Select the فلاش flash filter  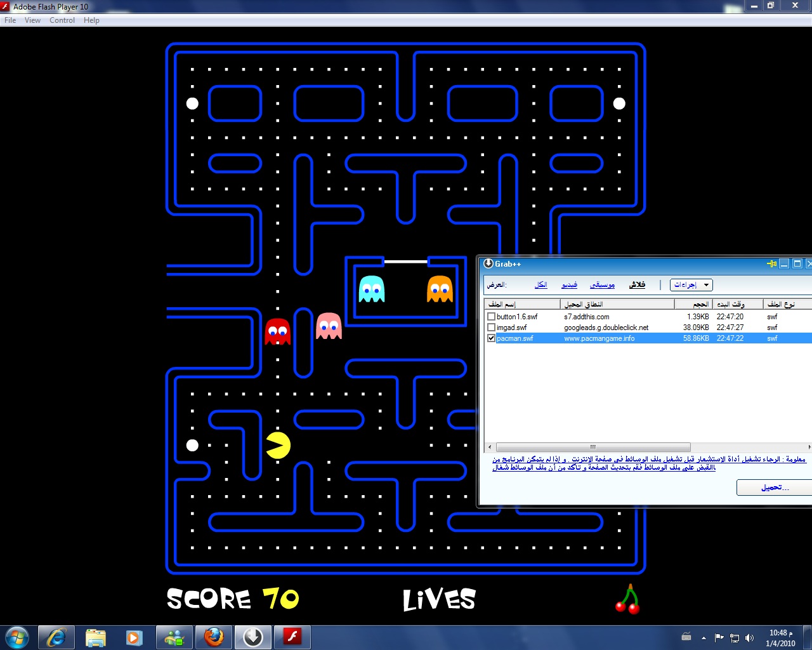click(x=637, y=285)
